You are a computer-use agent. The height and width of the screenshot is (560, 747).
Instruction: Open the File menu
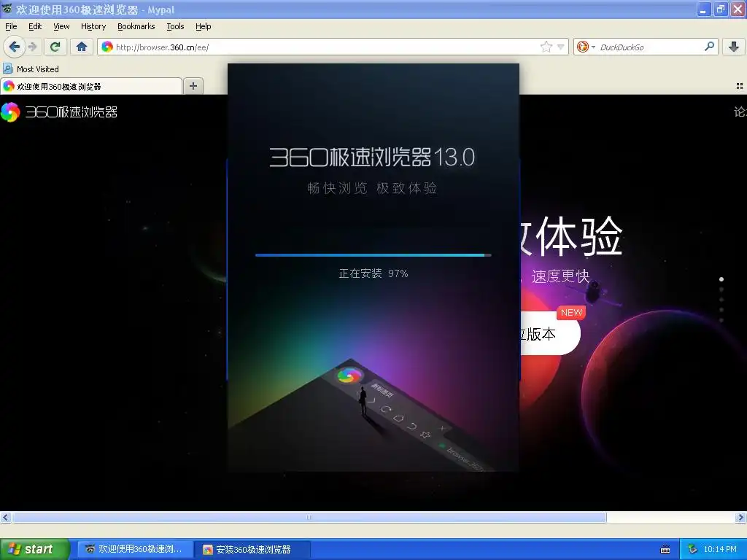tap(11, 26)
